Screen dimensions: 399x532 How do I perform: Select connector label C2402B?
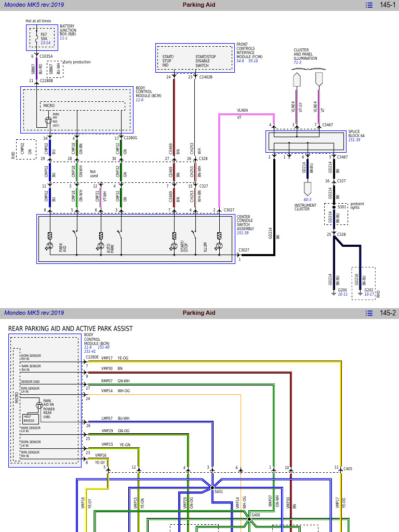click(x=206, y=77)
